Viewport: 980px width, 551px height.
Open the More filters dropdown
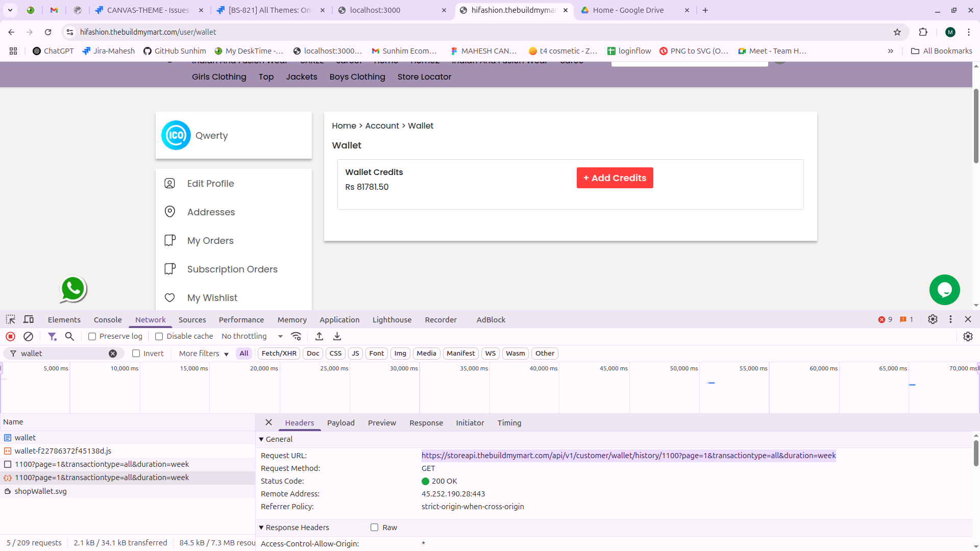point(204,354)
